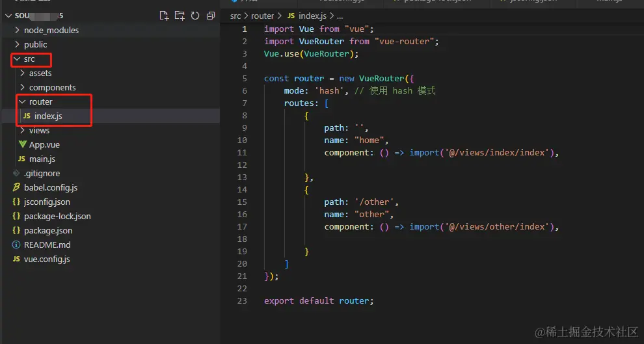The image size is (644, 344).
Task: Click the JS icon beside main.js
Action: point(21,159)
